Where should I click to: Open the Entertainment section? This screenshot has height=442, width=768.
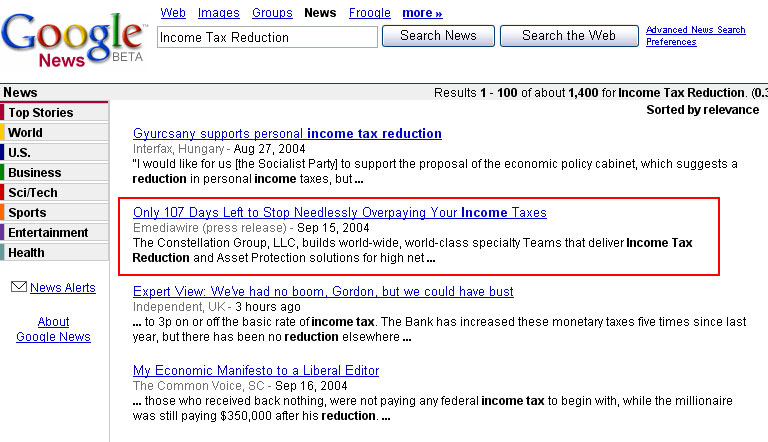point(54,233)
